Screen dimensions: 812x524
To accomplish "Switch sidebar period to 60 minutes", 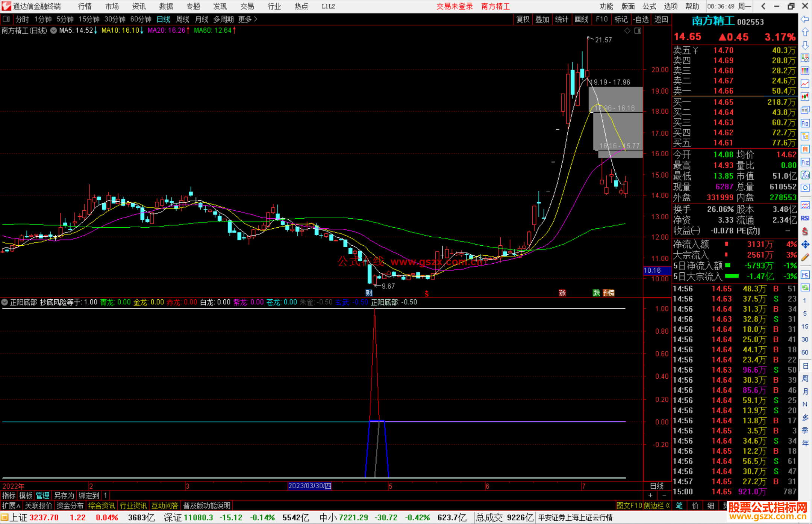I will pos(804,352).
